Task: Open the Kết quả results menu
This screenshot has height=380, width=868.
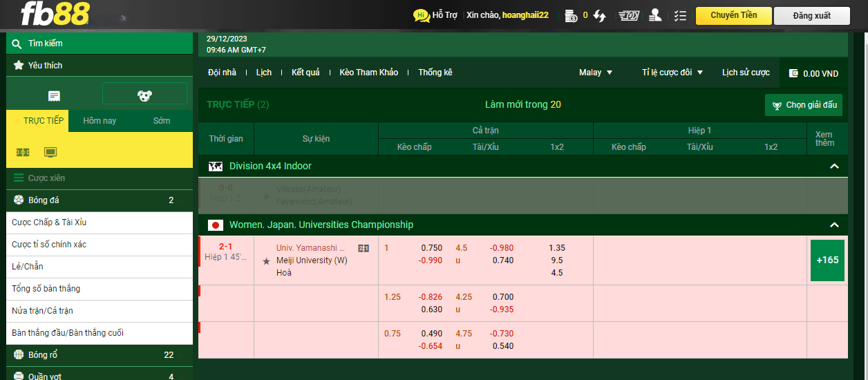Action: (x=305, y=73)
